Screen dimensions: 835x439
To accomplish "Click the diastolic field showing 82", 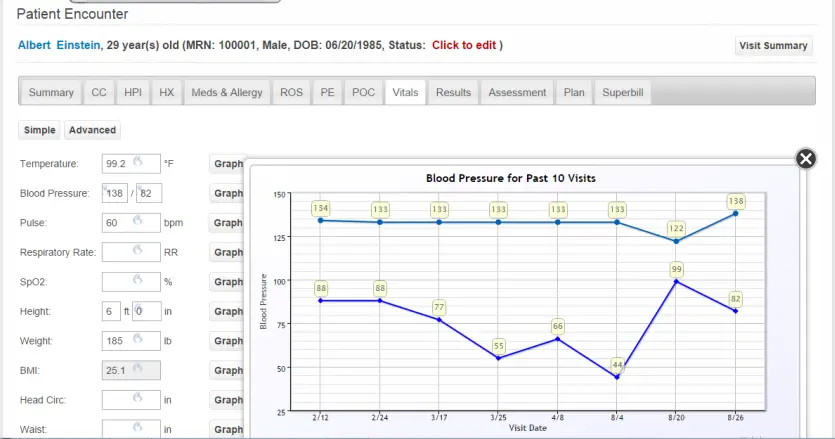I will [x=149, y=193].
